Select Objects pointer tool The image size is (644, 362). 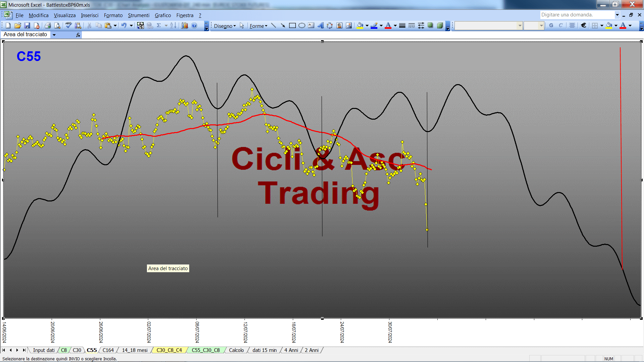click(242, 25)
